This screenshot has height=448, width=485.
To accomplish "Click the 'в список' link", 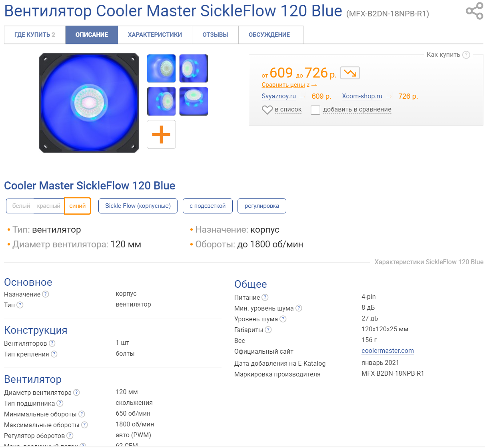I will (x=288, y=110).
